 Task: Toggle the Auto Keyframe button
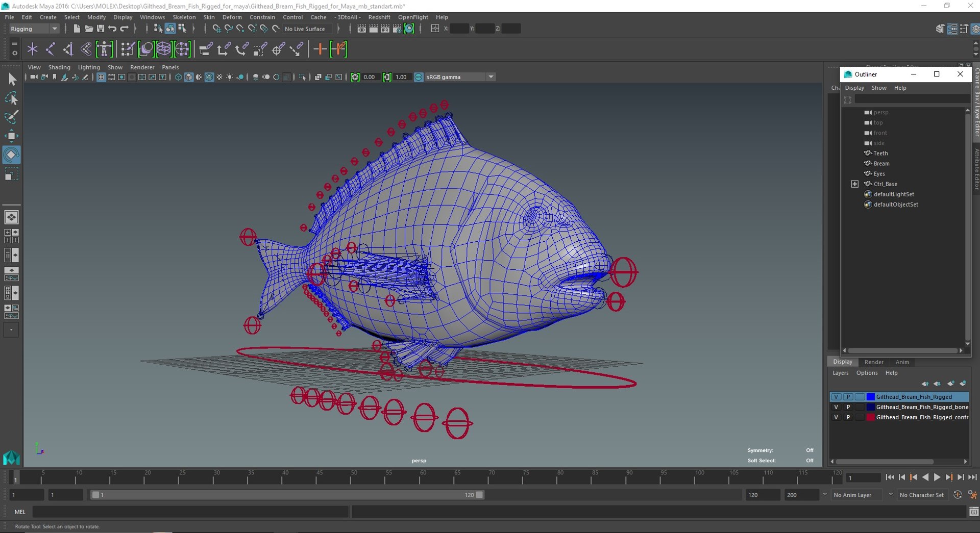958,495
